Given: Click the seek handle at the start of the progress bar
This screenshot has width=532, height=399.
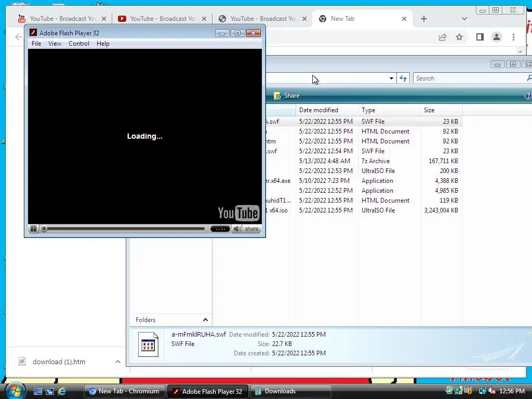Looking at the screenshot, I should pyautogui.click(x=44, y=229).
